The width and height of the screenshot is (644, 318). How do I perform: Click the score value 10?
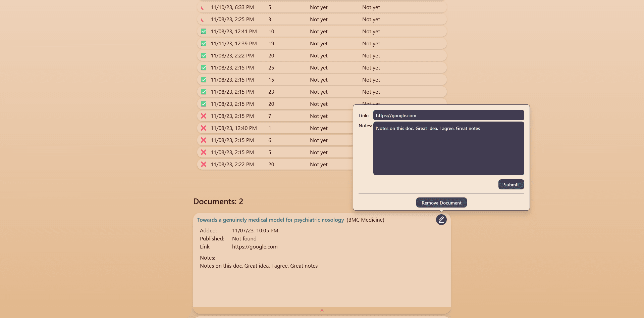click(271, 32)
